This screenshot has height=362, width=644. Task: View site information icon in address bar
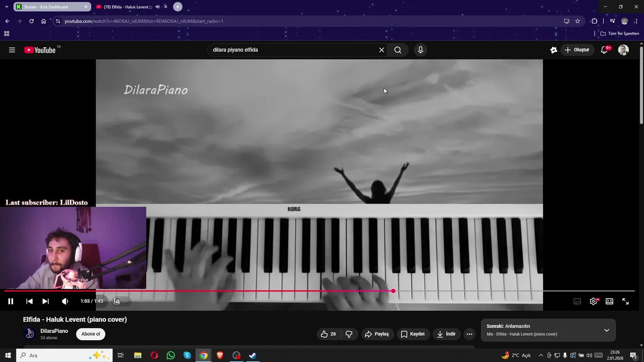pyautogui.click(x=58, y=21)
